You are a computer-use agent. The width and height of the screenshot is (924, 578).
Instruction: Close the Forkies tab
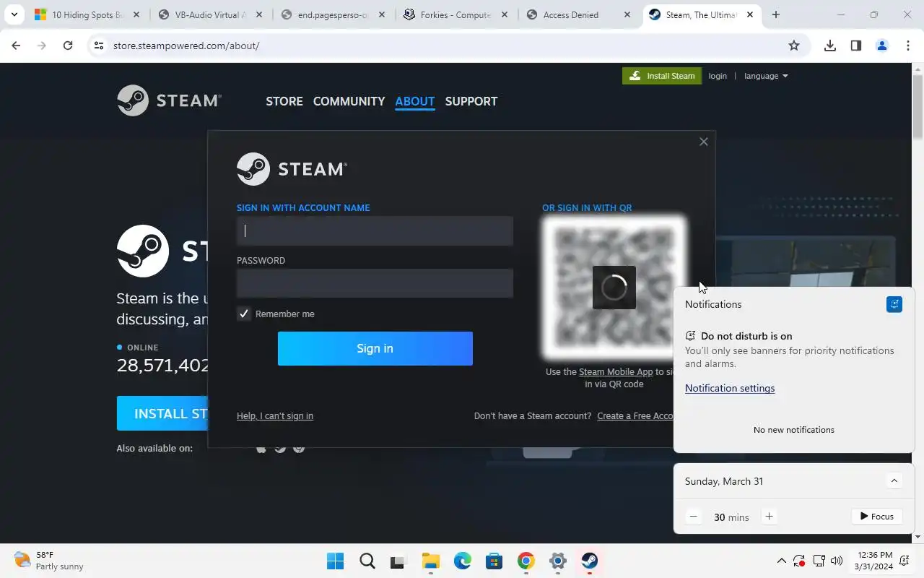(505, 14)
